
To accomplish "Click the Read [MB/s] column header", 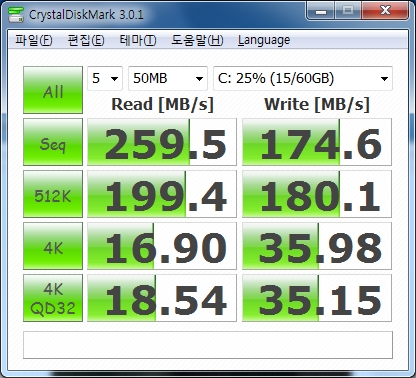I will click(x=162, y=105).
